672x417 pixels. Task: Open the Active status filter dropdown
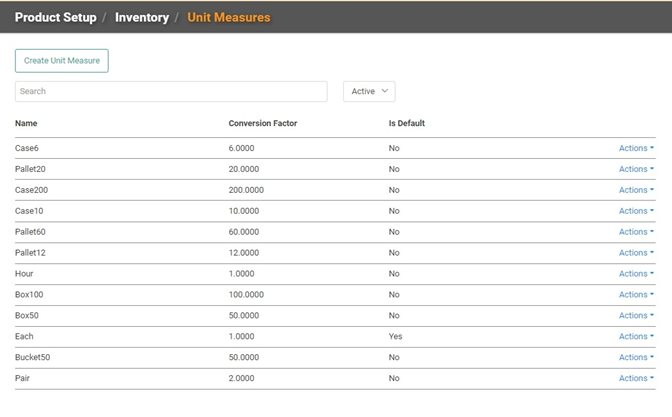[x=369, y=91]
